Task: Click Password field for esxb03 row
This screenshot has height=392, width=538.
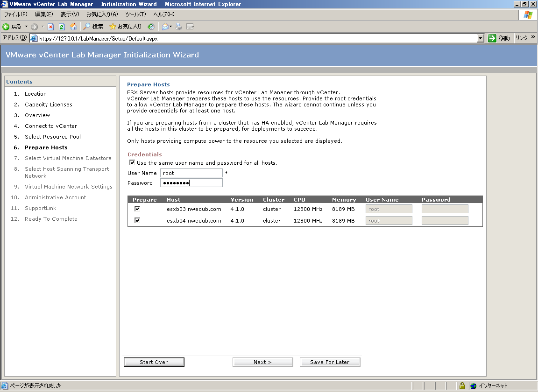Action: [445, 209]
